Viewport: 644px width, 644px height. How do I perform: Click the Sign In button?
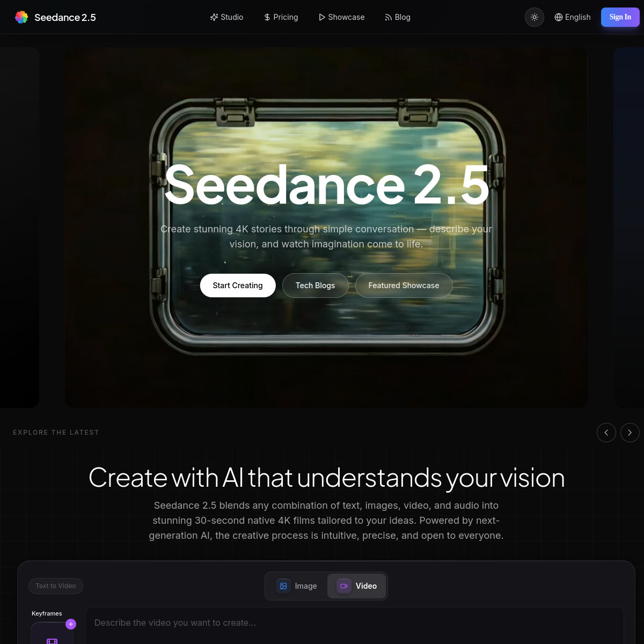point(620,17)
